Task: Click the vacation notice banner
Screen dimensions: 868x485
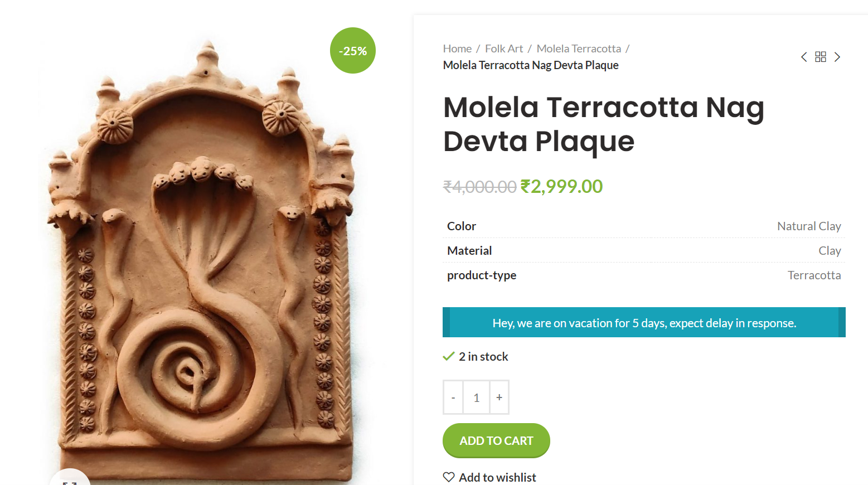Action: pyautogui.click(x=644, y=322)
